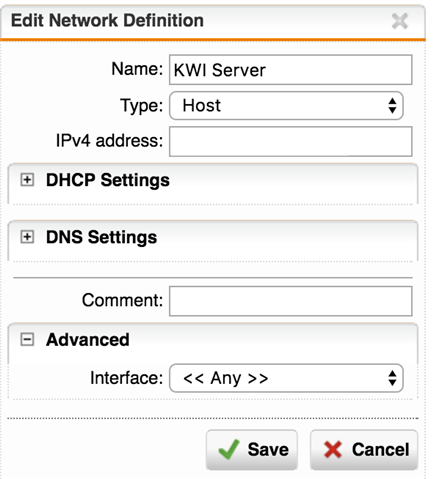Cancel editing the network definition
Screen dimensions: 433x479
[364, 450]
